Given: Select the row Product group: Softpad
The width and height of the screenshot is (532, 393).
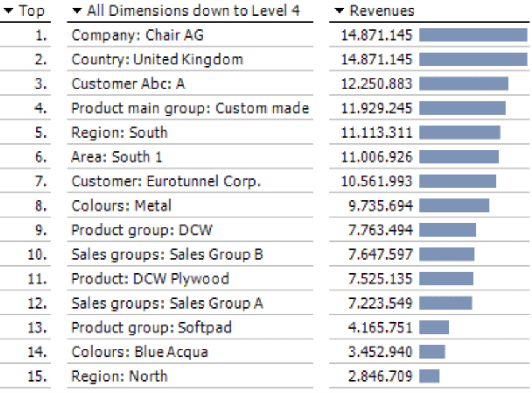Looking at the screenshot, I should click(151, 328).
